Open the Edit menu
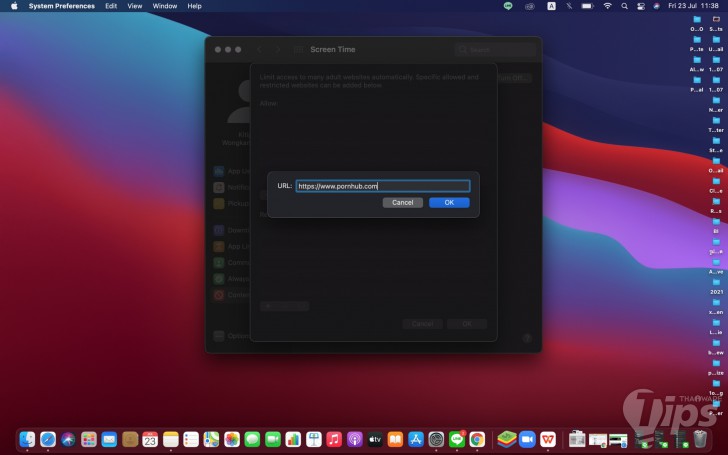The width and height of the screenshot is (728, 455). click(x=111, y=6)
